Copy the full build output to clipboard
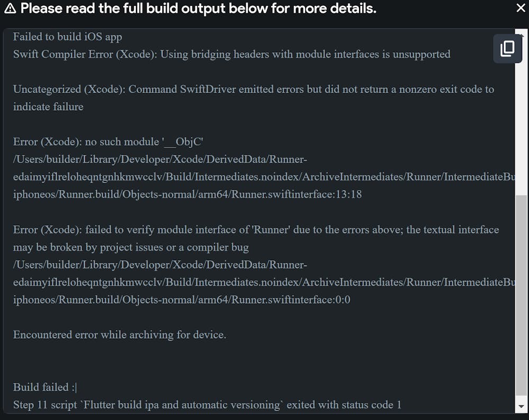 click(x=507, y=49)
